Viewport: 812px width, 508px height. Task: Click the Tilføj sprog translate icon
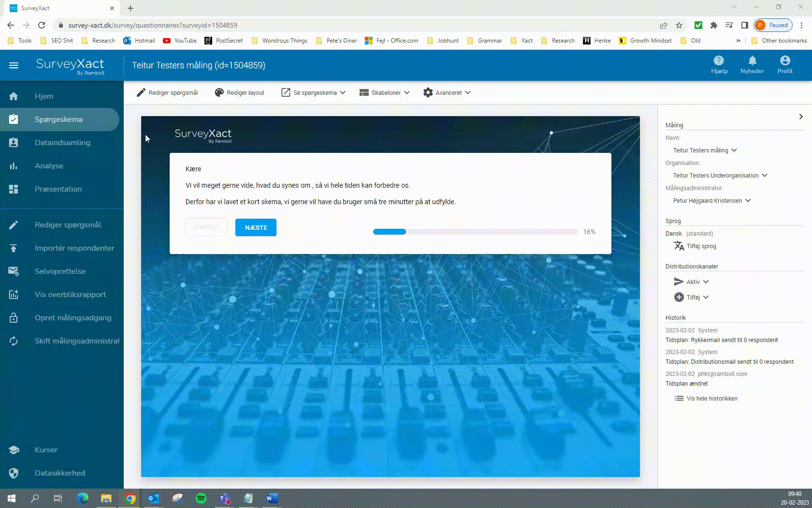click(679, 246)
